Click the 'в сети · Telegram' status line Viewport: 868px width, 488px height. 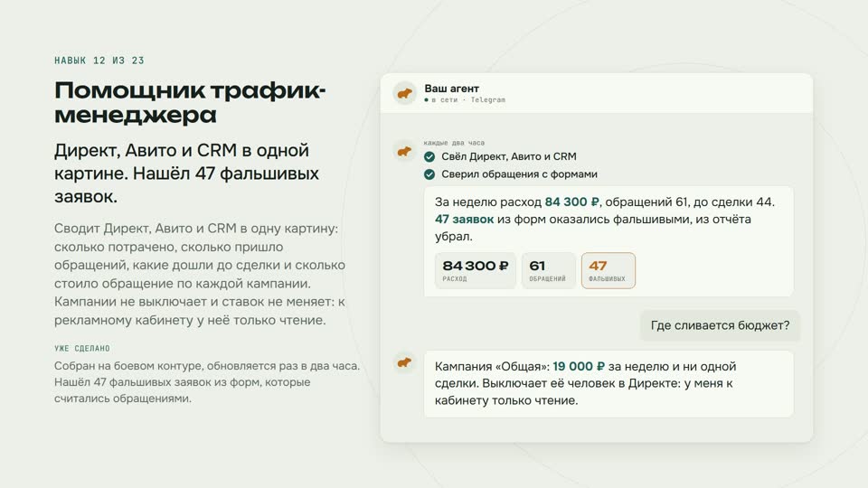465,100
